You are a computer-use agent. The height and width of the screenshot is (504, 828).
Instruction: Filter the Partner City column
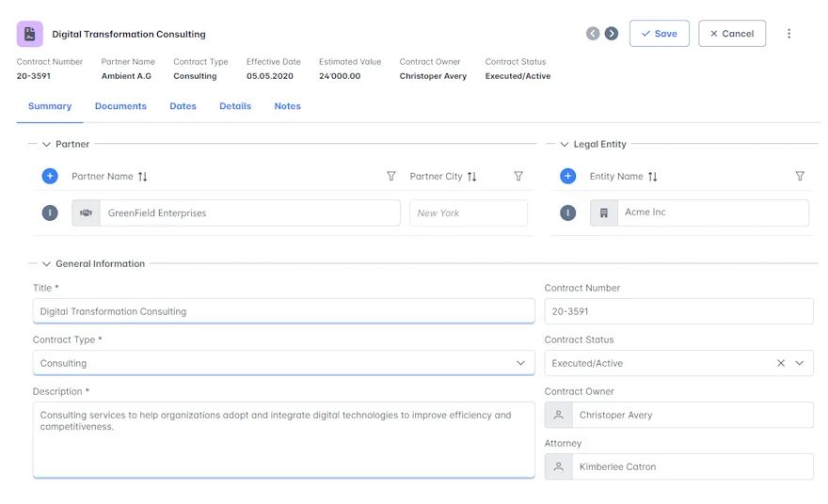coord(518,176)
